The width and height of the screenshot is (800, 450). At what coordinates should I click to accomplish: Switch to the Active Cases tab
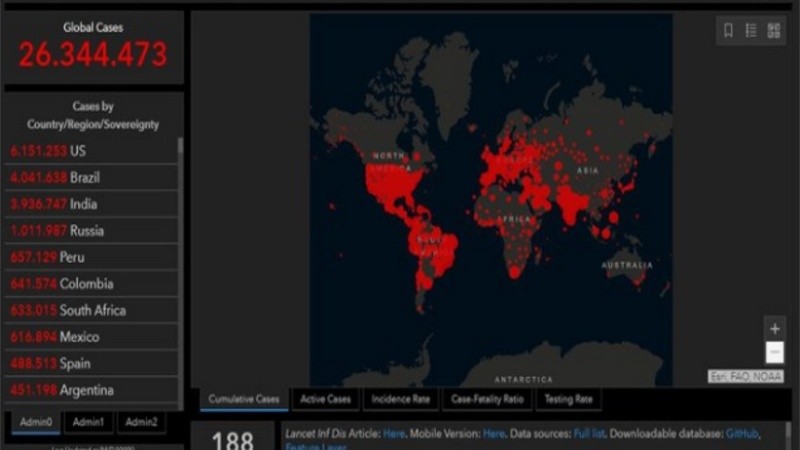[x=325, y=399]
